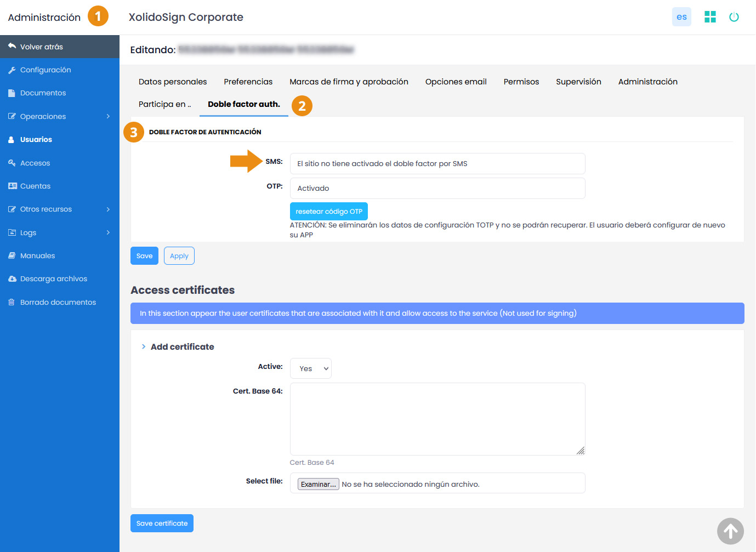Open the Datos personales tab
756x552 pixels.
173,82
